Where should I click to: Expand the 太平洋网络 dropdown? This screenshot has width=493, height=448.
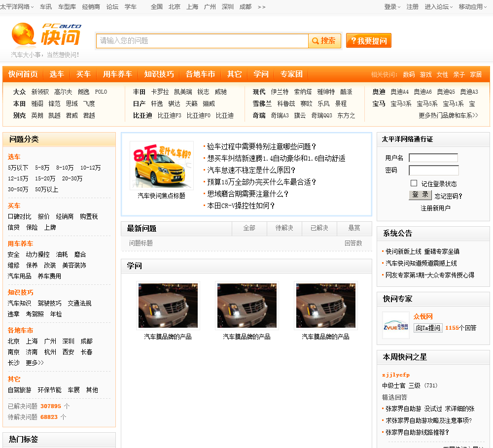tap(17, 6)
